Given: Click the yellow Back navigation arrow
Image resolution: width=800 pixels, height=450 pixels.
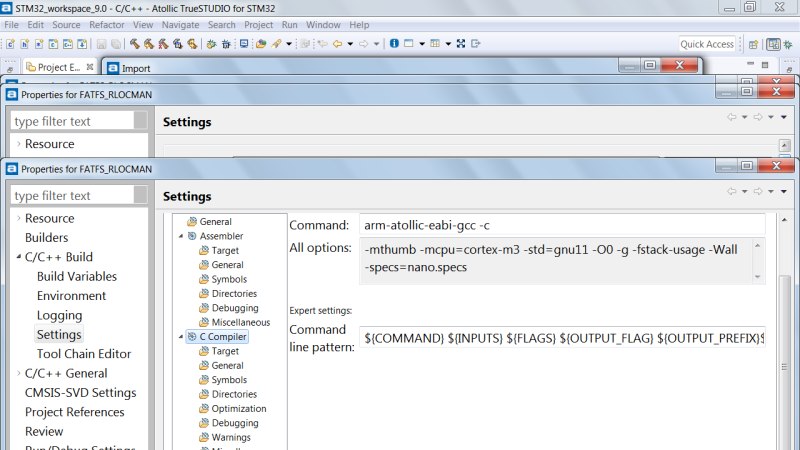Looking at the screenshot, I should [337, 44].
